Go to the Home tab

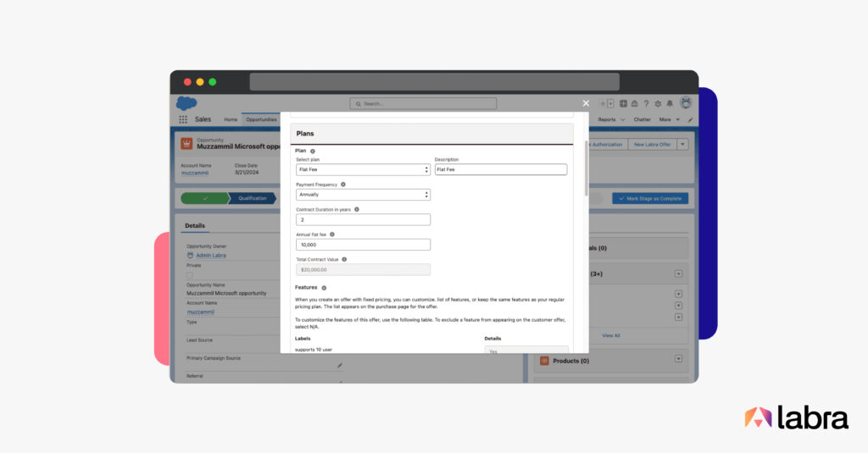point(231,119)
